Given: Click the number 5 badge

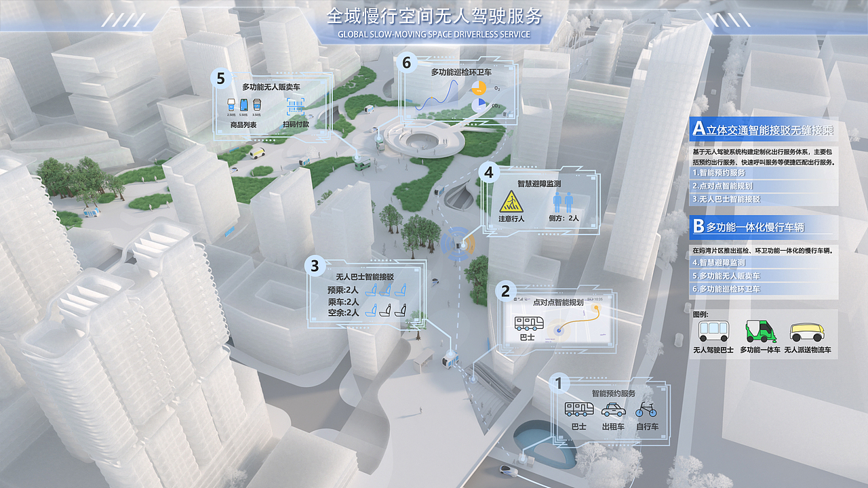Looking at the screenshot, I should 220,78.
